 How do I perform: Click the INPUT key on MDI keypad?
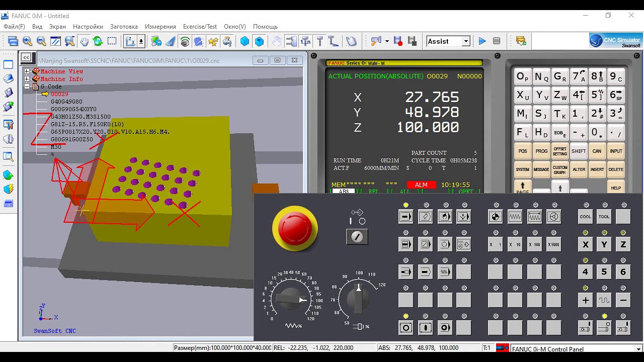pyautogui.click(x=616, y=151)
